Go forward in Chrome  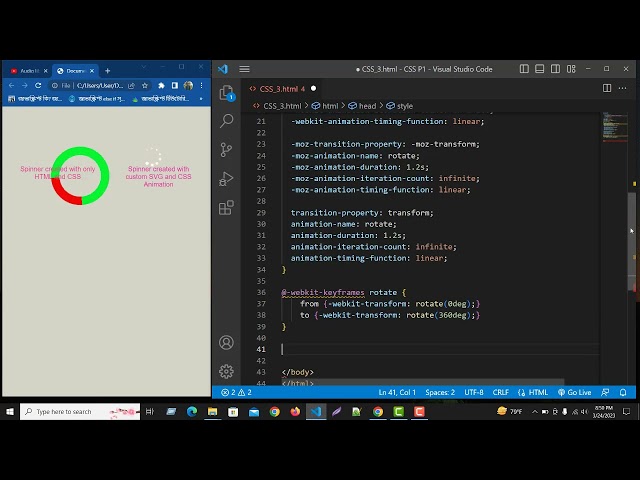click(25, 85)
